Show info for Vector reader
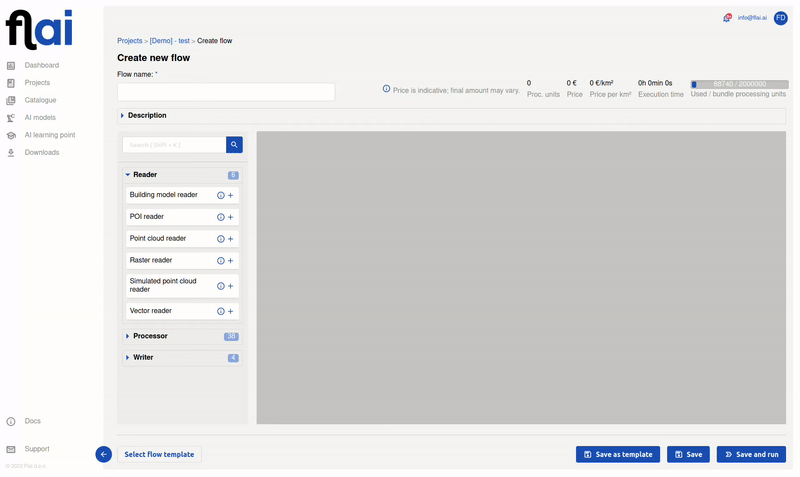Viewport: 800px width, 477px height. (220, 311)
